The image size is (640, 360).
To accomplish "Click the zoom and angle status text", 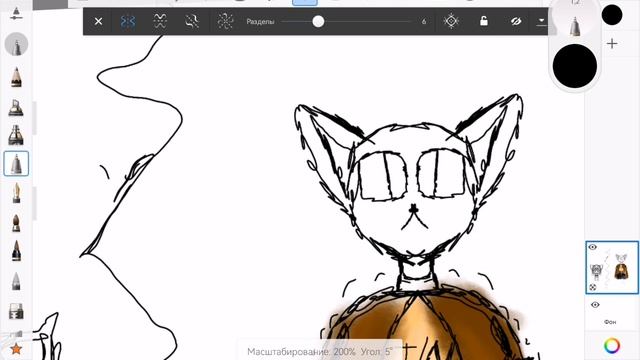I will (320, 351).
